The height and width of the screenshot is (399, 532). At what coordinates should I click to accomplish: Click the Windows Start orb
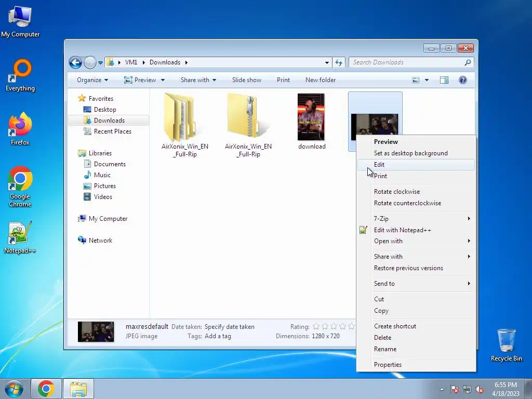tap(14, 389)
